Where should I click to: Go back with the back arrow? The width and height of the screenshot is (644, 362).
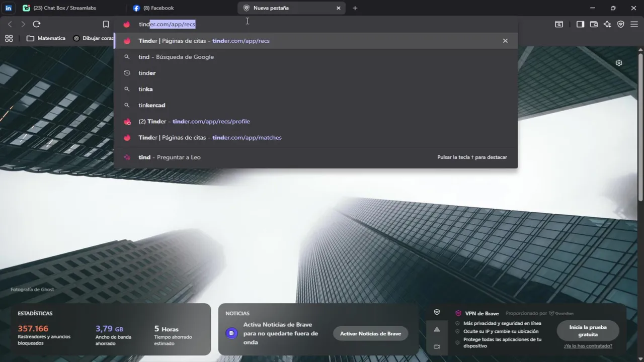[x=10, y=24]
